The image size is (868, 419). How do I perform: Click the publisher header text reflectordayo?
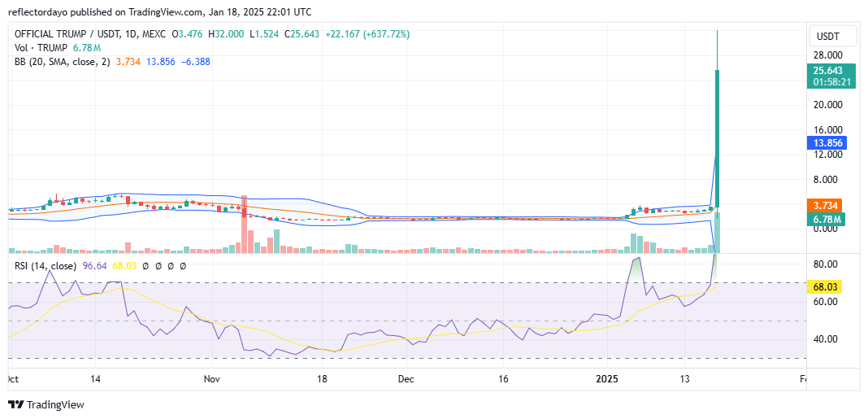(x=38, y=11)
